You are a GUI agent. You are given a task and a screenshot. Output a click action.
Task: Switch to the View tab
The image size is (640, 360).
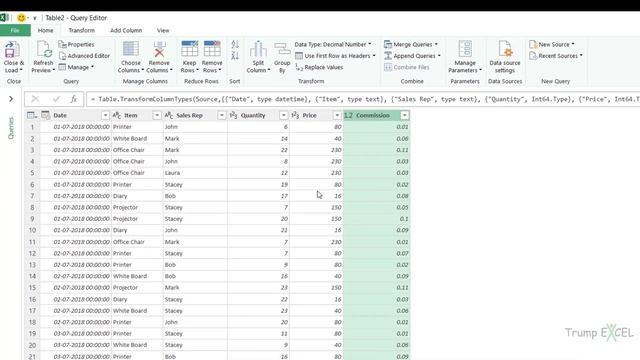[163, 30]
